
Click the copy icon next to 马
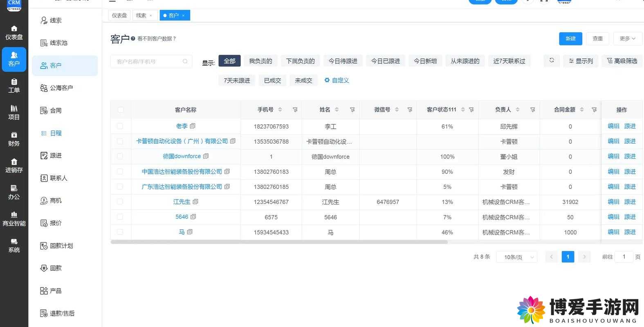tap(190, 232)
